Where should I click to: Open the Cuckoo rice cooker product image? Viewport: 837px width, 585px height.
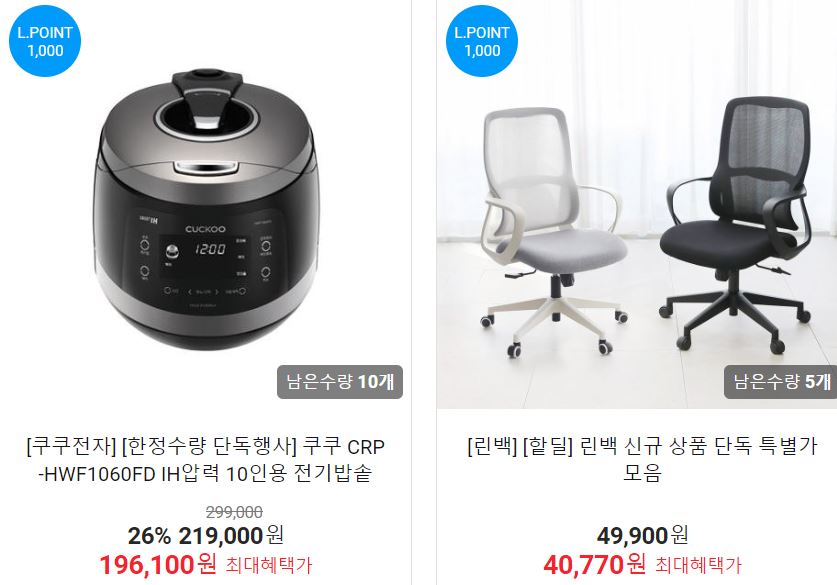(206, 210)
